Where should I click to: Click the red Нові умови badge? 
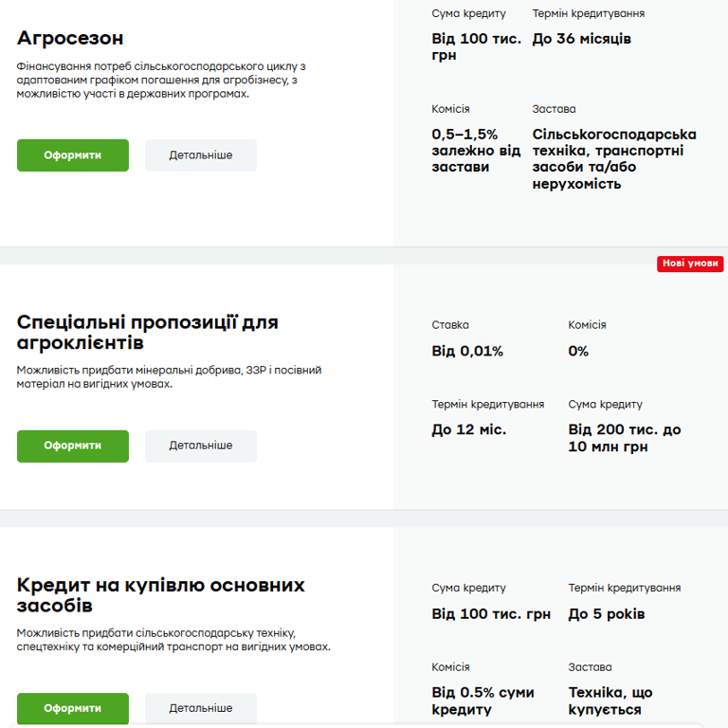[x=691, y=264]
